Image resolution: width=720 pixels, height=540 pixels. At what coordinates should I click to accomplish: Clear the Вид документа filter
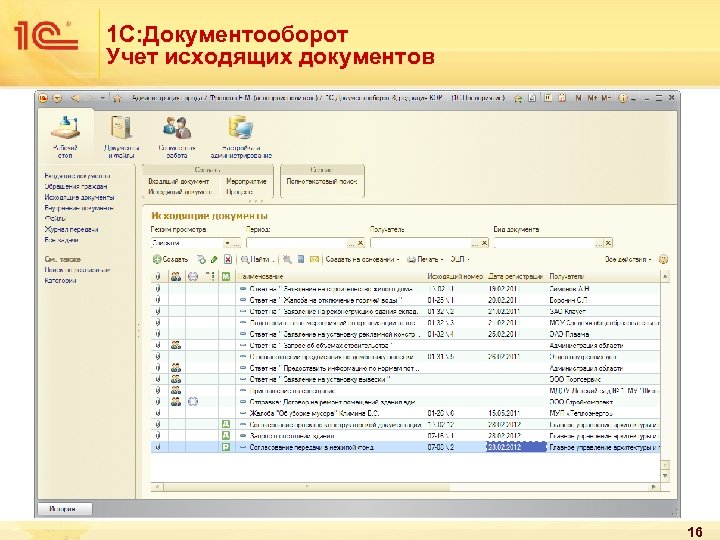(x=608, y=243)
